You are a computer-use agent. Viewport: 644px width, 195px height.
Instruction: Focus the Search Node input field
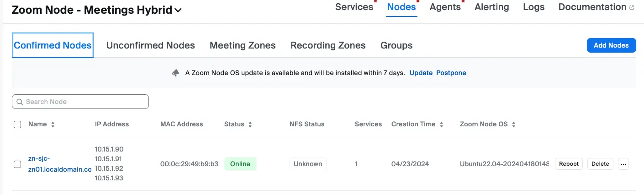pyautogui.click(x=84, y=102)
